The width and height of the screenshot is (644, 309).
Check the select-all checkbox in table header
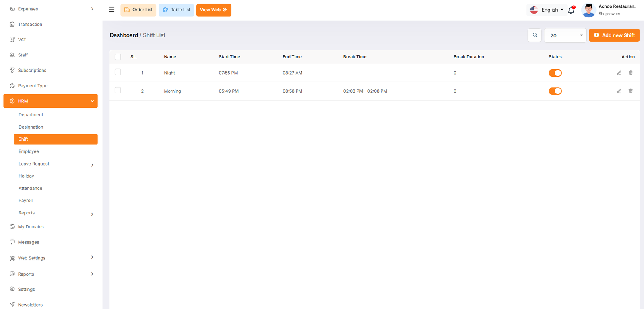[x=118, y=57]
